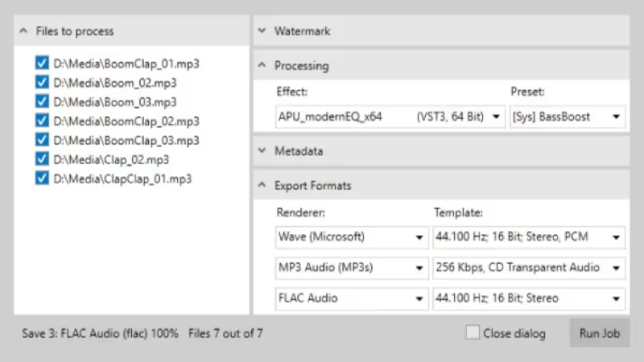
Task: Collapse the Processing section chevron
Action: click(x=262, y=65)
